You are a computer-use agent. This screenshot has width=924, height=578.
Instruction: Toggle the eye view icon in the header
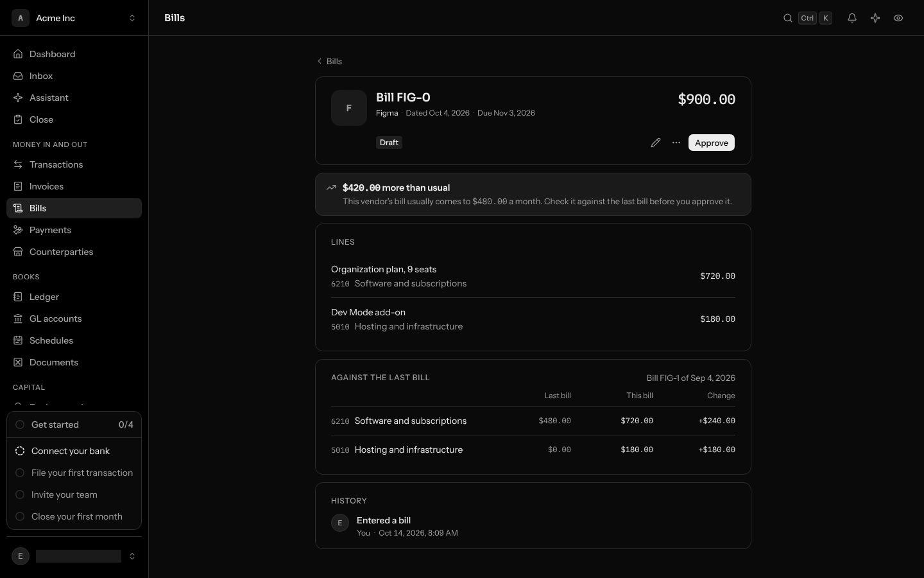898,18
